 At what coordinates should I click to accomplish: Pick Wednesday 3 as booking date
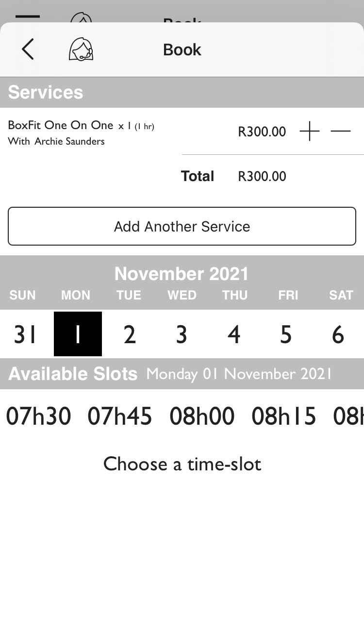click(x=182, y=334)
